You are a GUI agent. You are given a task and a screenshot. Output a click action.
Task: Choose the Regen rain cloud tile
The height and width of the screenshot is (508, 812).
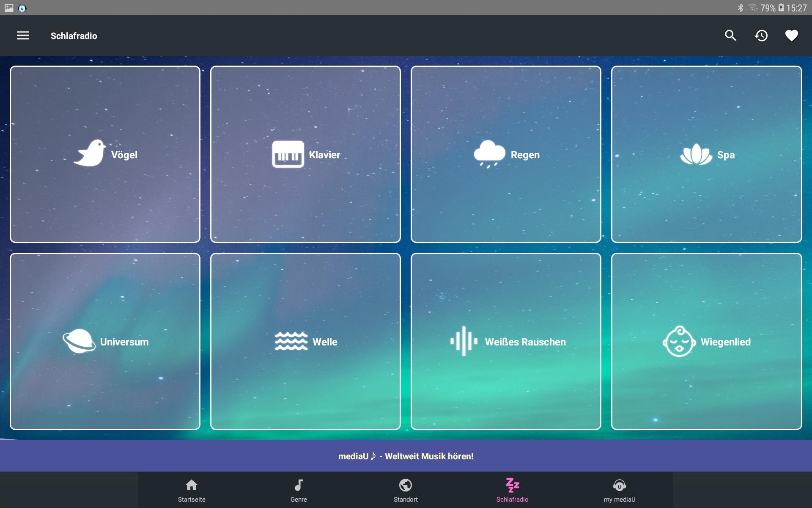point(506,155)
